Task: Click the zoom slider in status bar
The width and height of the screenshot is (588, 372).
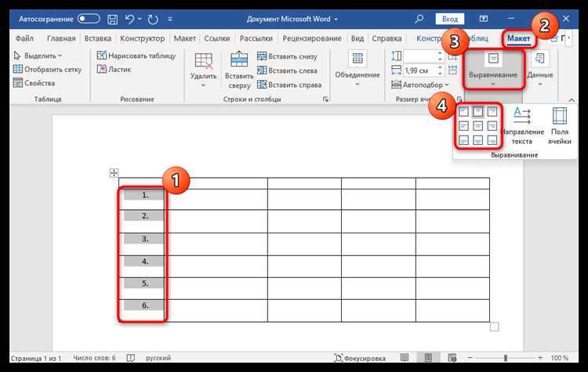Action: [x=505, y=358]
